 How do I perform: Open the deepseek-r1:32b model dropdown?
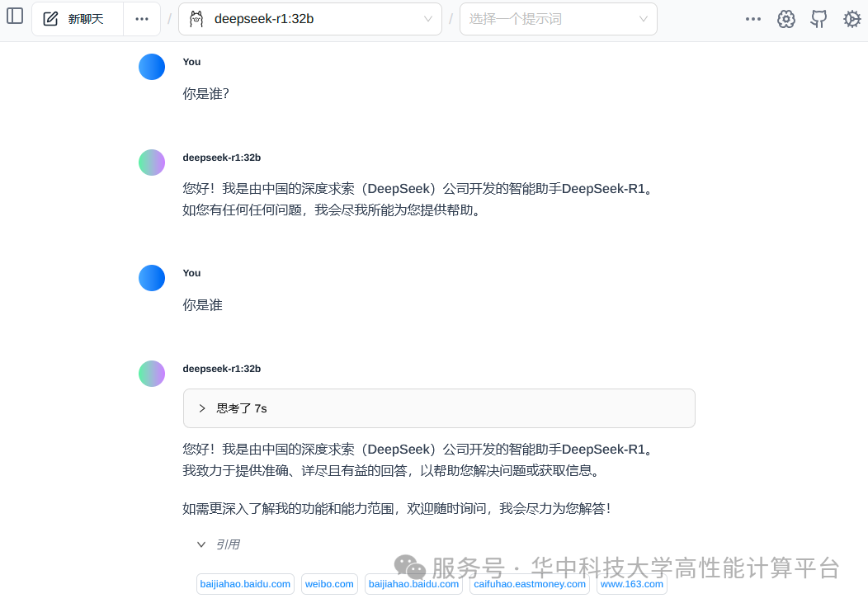(310, 19)
